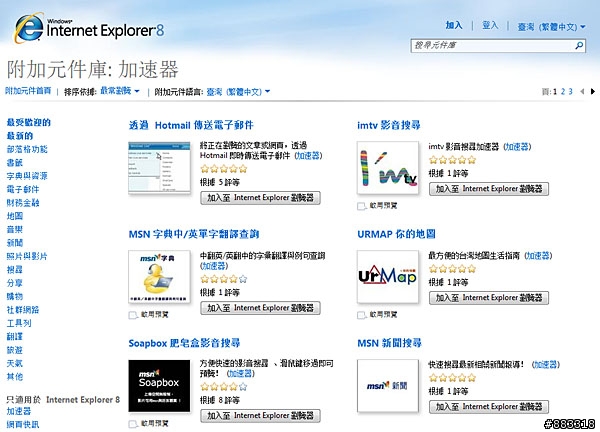Select 最新的 category in sidebar

pos(20,136)
